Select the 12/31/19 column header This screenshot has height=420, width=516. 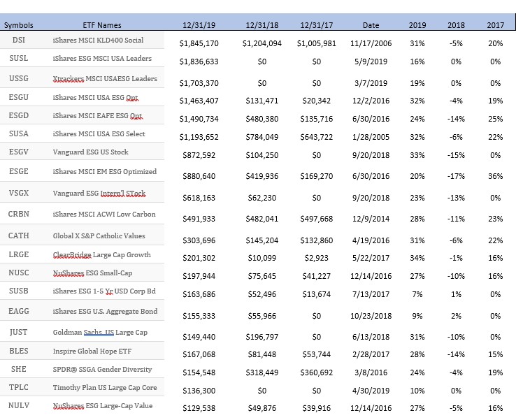(x=199, y=25)
